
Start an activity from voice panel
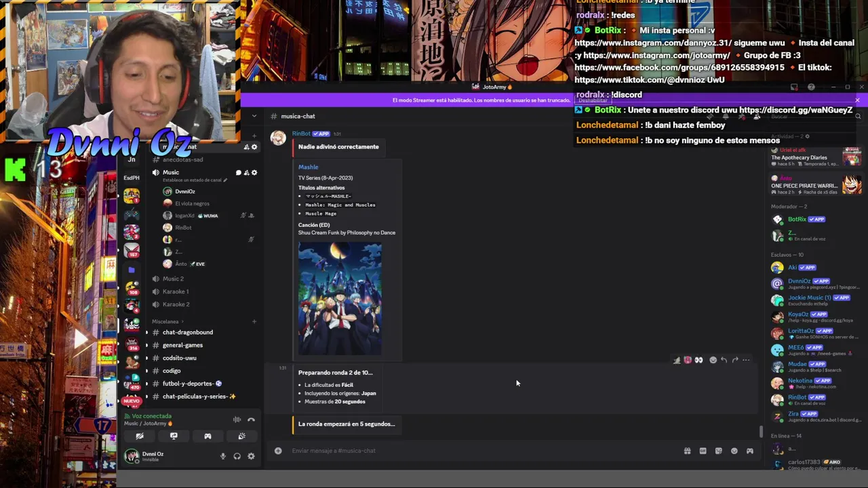208,436
